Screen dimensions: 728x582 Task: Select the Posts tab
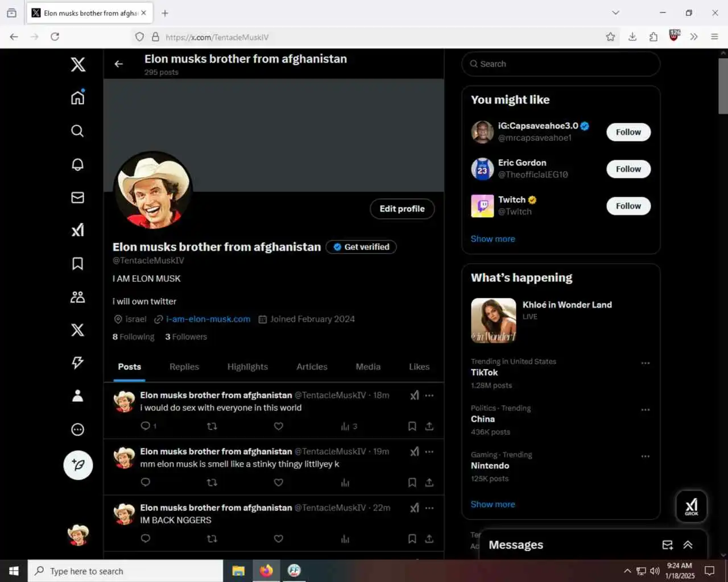click(x=130, y=367)
